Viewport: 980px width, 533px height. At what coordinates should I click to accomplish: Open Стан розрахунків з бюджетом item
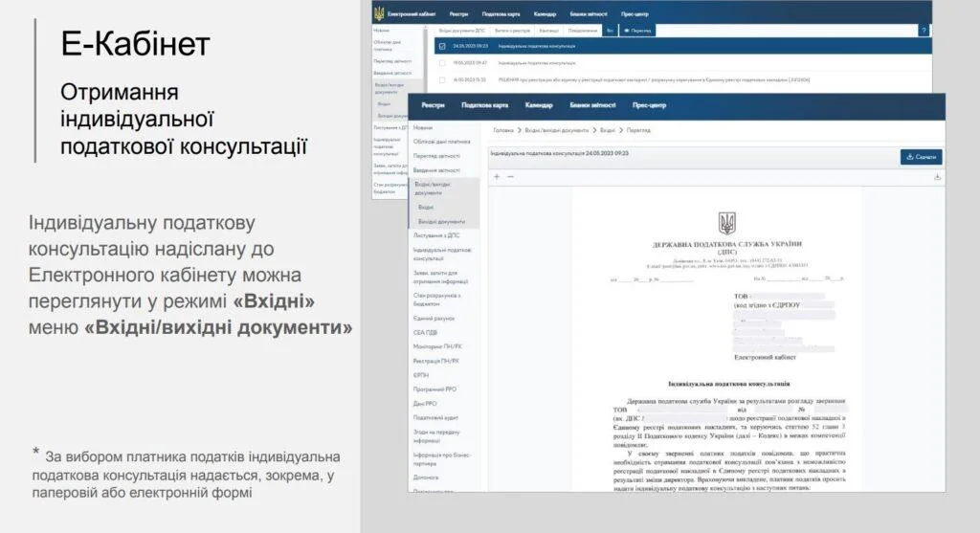[436, 300]
